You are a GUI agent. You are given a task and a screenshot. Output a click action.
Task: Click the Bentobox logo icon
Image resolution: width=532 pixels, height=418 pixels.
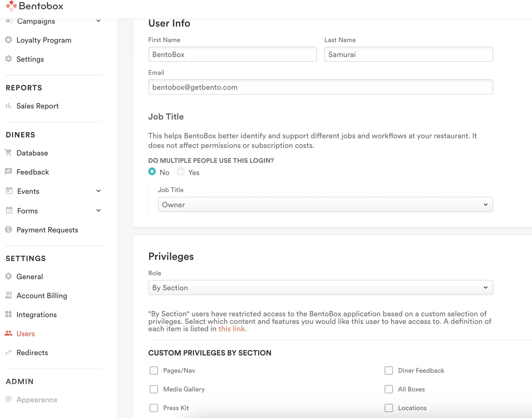(x=11, y=6)
